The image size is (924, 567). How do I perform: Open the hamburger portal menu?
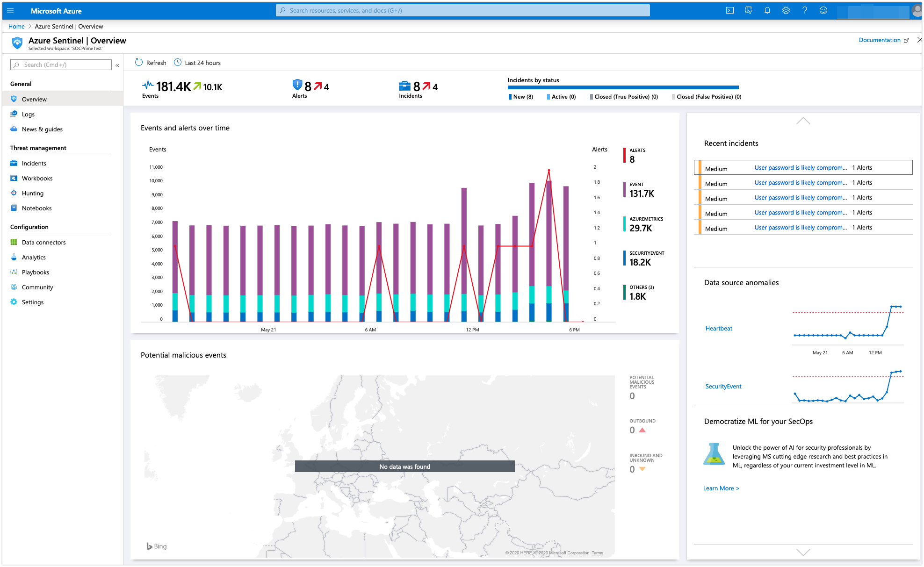pyautogui.click(x=10, y=10)
